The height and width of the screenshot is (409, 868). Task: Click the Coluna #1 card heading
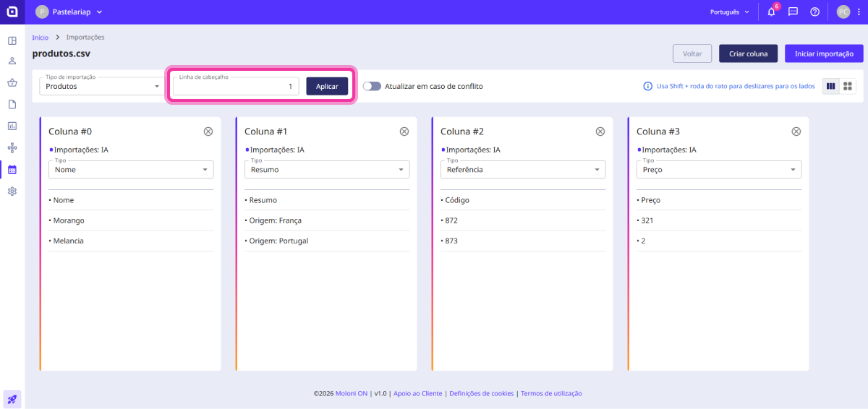click(x=266, y=132)
